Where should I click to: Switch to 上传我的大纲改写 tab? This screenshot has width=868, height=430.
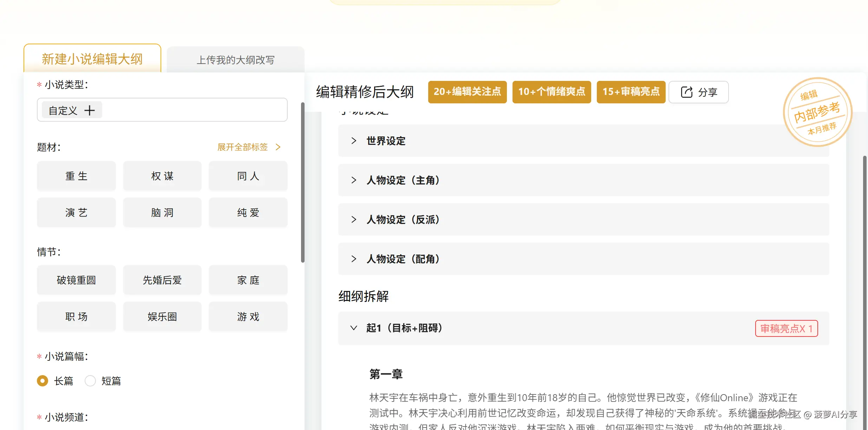tap(235, 60)
